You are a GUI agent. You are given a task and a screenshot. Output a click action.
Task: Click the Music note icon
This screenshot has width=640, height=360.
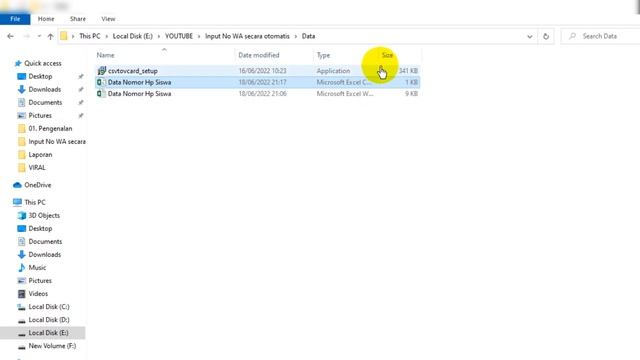[x=22, y=267]
